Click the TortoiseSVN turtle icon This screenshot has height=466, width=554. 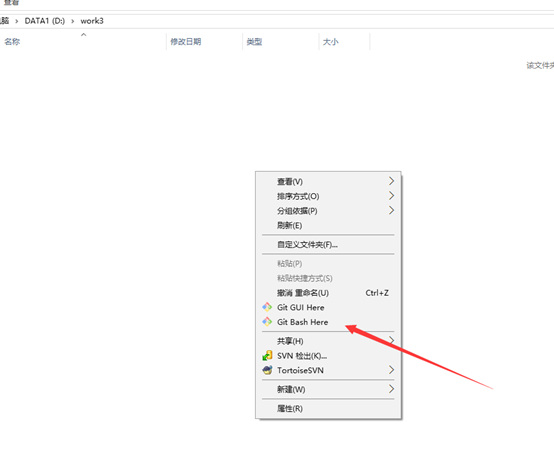[x=267, y=370]
